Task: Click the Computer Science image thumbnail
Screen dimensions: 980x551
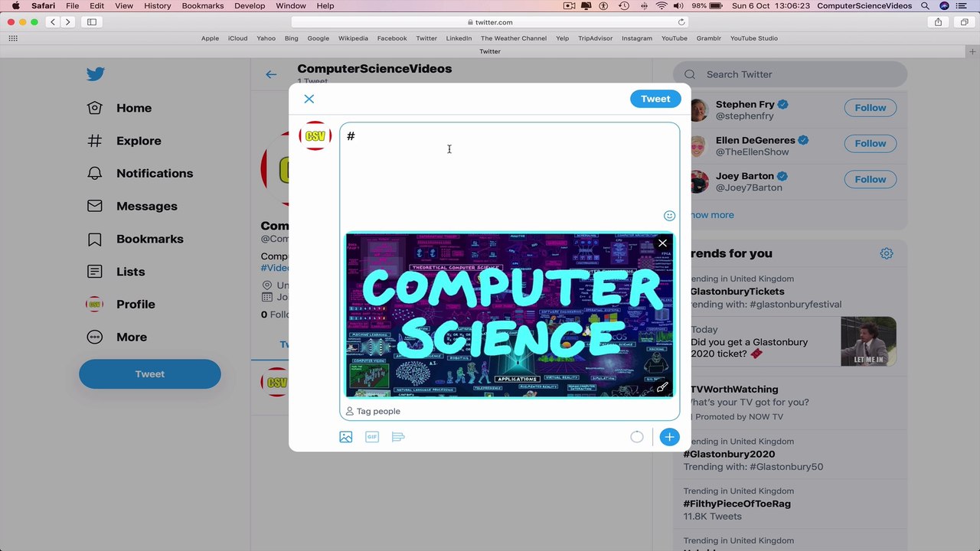Action: pos(509,315)
